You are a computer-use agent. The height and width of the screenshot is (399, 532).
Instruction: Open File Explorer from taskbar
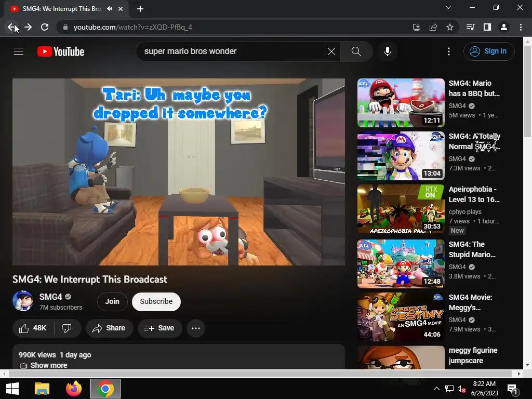42,389
